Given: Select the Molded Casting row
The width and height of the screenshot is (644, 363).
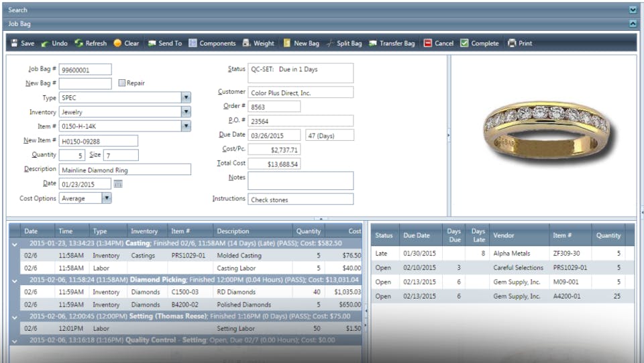Looking at the screenshot, I should (x=191, y=256).
